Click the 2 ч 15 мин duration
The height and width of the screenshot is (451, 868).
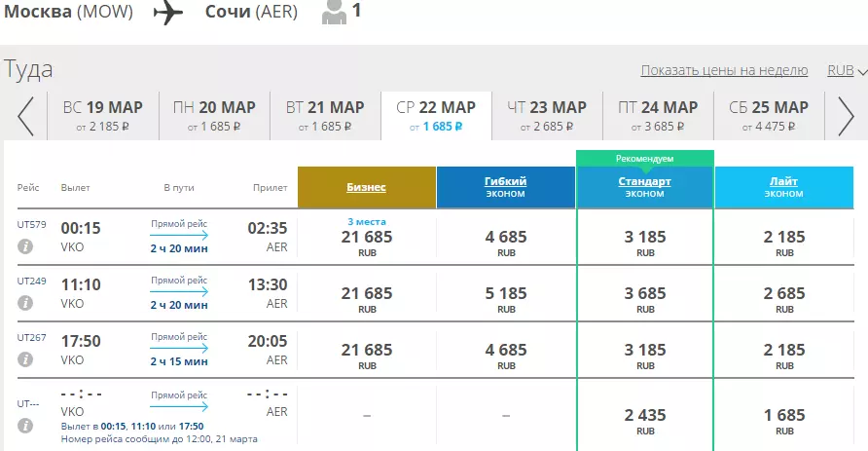179,361
